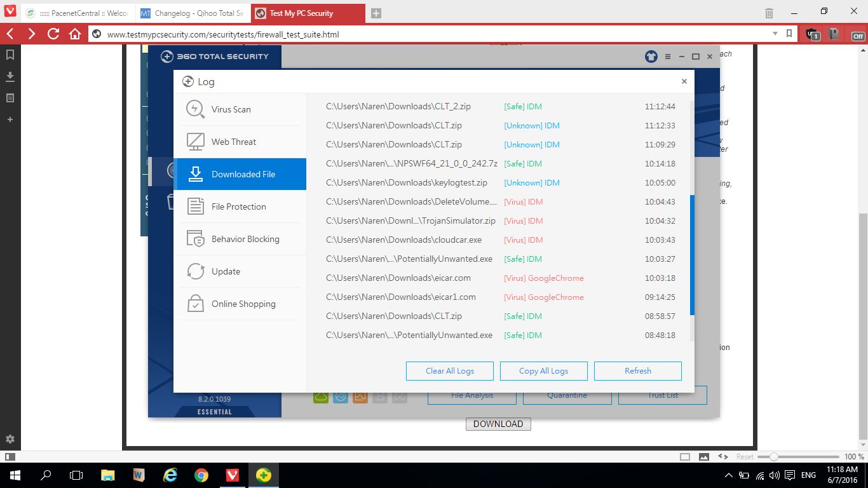The image size is (868, 488).
Task: Open the Downloads side panel
Action: coord(10,76)
